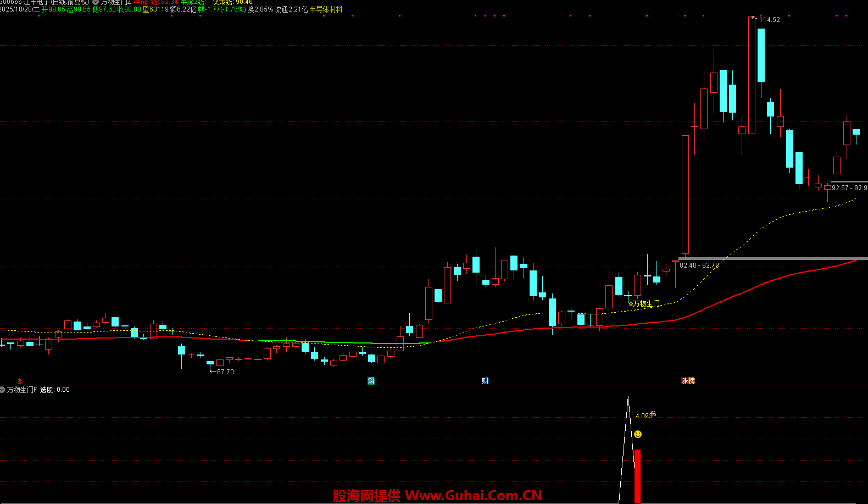Expand the main chart indicator dropdown arrow

(96, 2)
